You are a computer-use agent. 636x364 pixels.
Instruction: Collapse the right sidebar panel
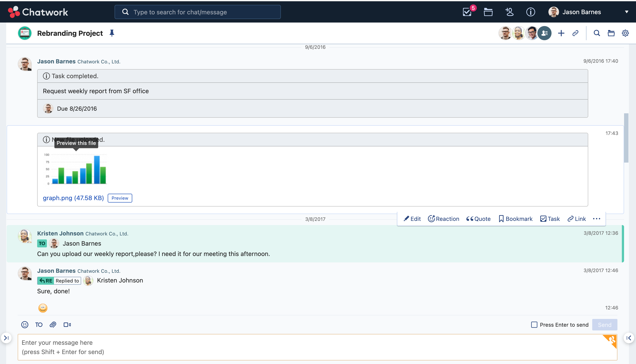click(628, 338)
